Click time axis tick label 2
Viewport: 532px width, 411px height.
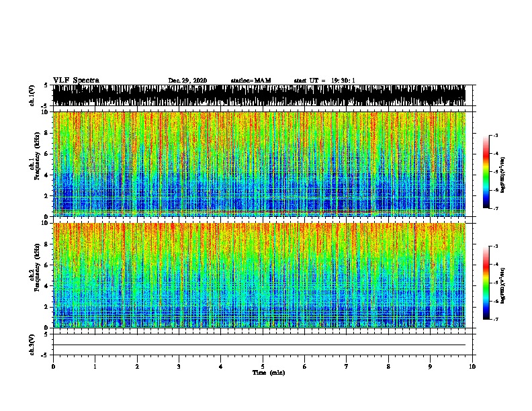137,367
